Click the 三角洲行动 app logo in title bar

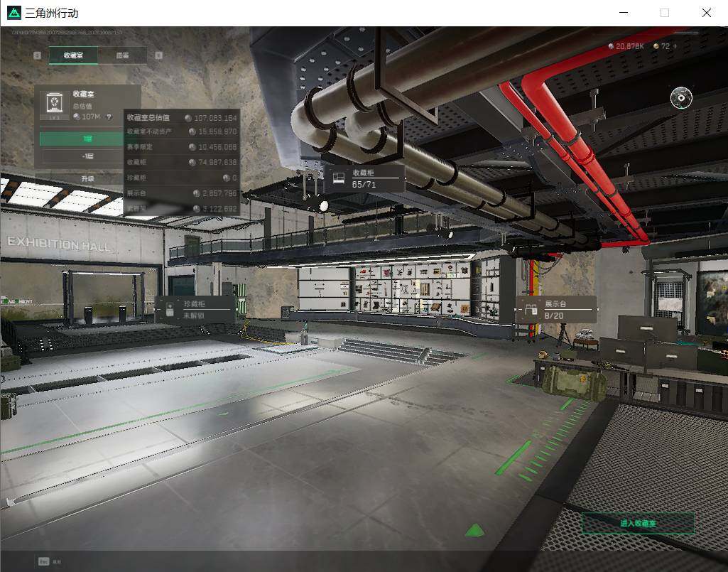click(14, 13)
